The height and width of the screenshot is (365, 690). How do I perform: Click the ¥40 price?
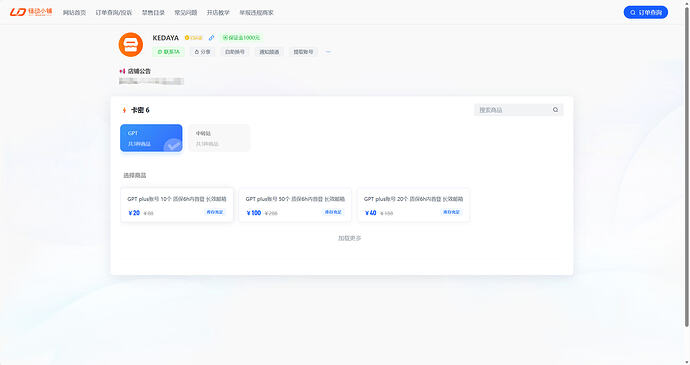[x=371, y=213]
